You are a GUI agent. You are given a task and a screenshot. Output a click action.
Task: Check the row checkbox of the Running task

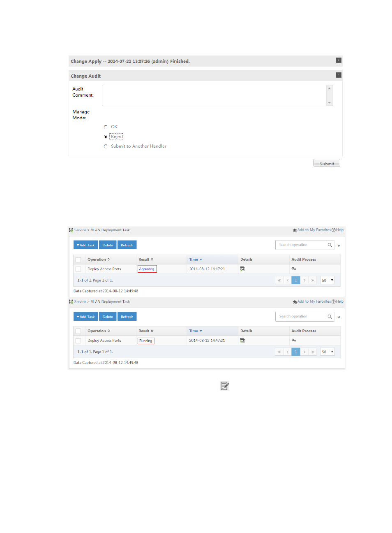click(78, 341)
